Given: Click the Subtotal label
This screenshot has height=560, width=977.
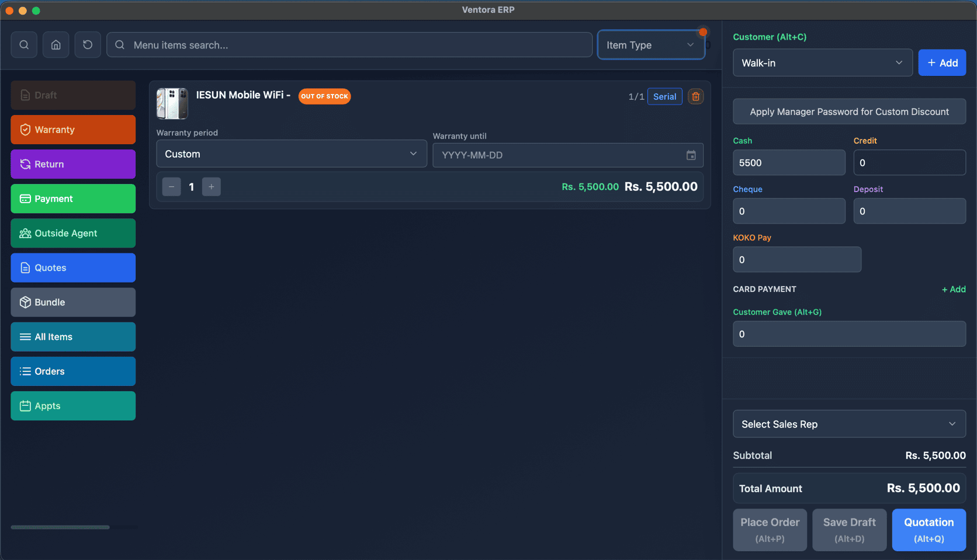Looking at the screenshot, I should 753,455.
